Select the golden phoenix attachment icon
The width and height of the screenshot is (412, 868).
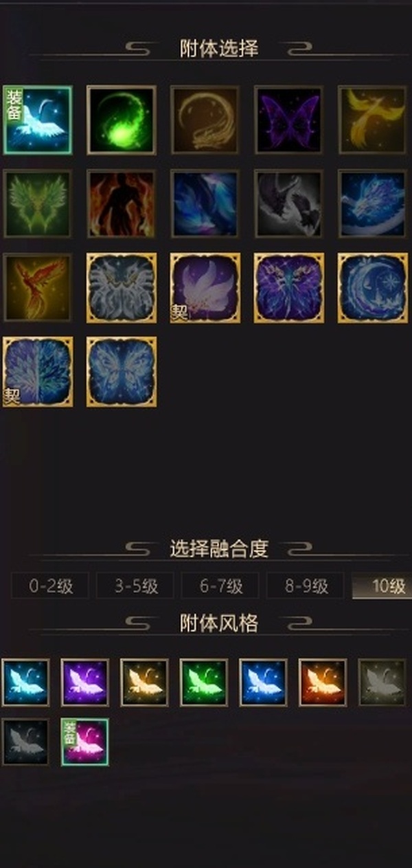[373, 120]
